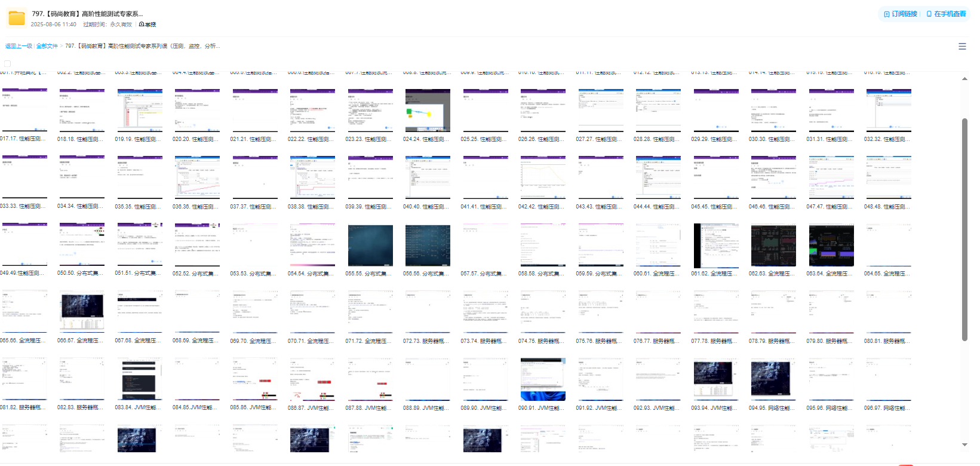
Task: Click the yellow folder icon in header
Action: pos(17,19)
